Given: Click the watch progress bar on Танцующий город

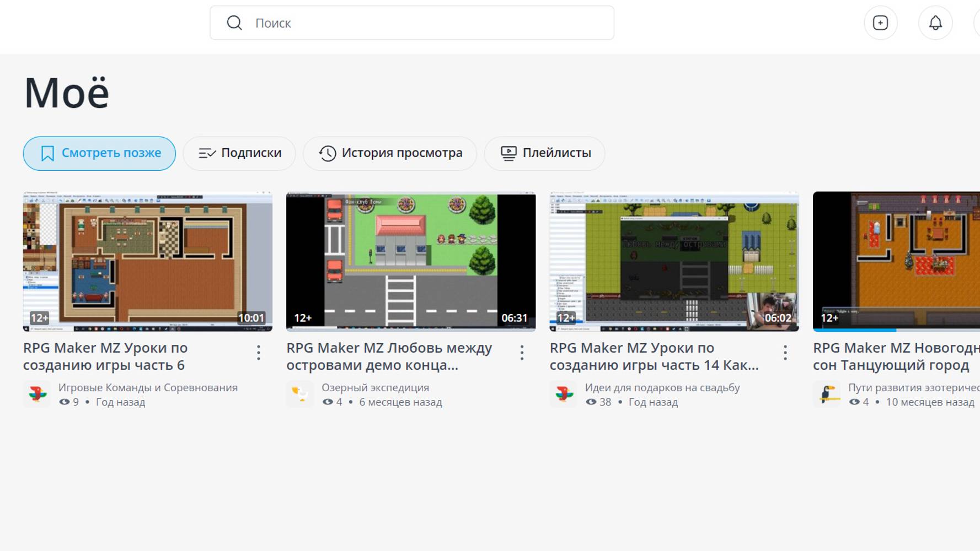Looking at the screenshot, I should pos(897,330).
